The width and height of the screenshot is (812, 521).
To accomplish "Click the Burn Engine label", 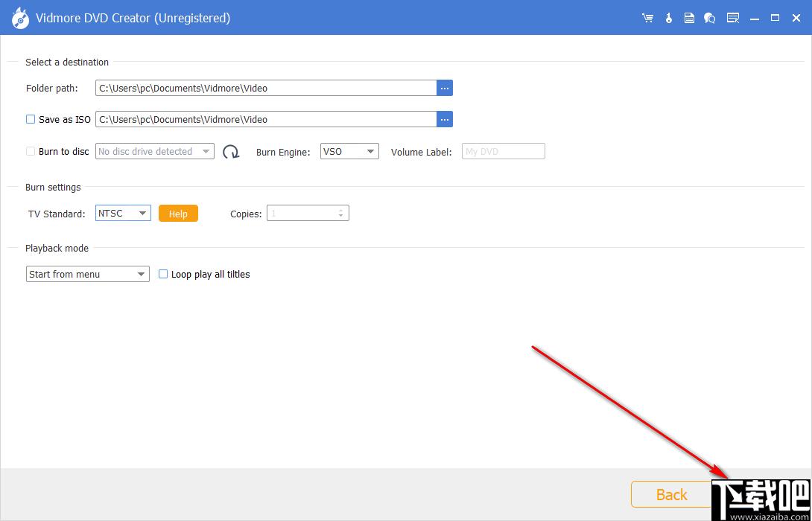I will pyautogui.click(x=283, y=152).
